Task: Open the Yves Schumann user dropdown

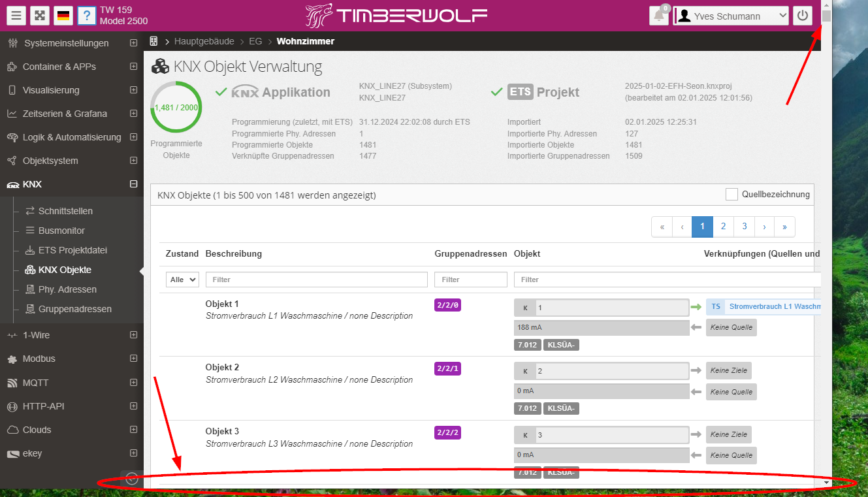Action: pos(731,16)
